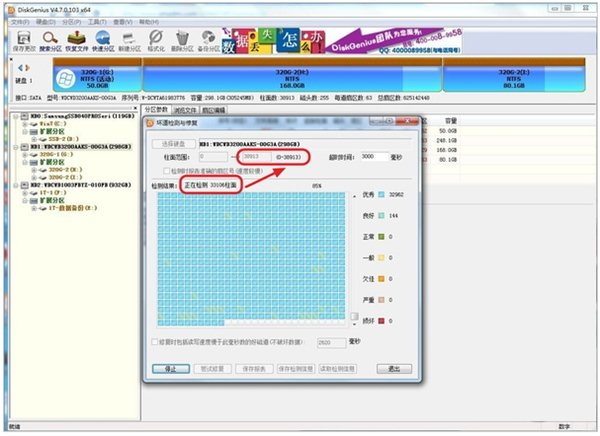Expand the 320G-1(G:) tree node
Image resolution: width=600 pixels, height=436 pixels.
[25, 155]
